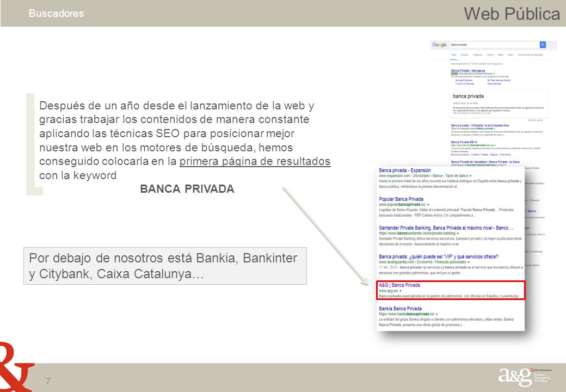Switch to the Imágenes tab
Viewport: 566px width, 392px height.
click(x=478, y=55)
